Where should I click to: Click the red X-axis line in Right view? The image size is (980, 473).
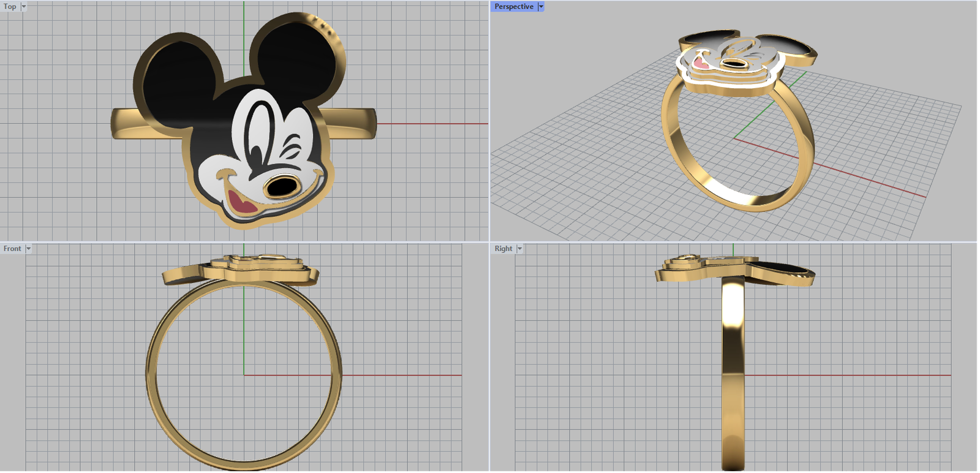[858, 375]
